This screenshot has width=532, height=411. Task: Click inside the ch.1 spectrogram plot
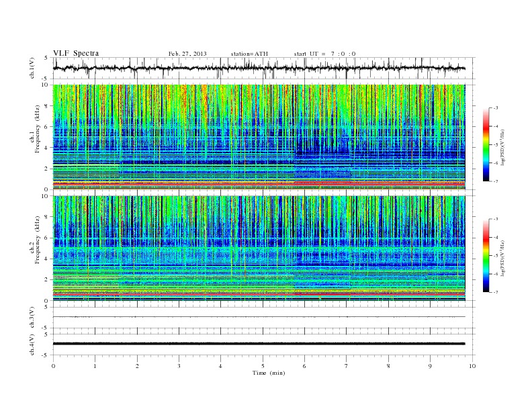click(259, 137)
